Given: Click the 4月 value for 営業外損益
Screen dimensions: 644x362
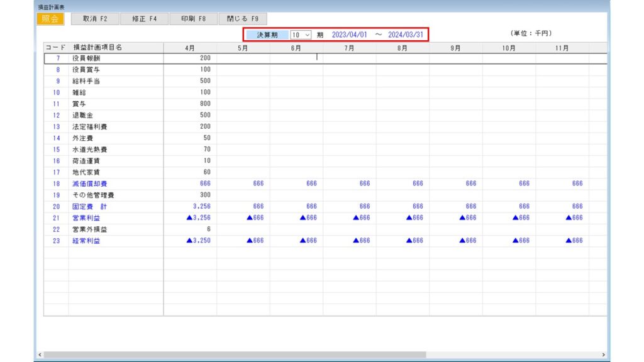Looking at the screenshot, I should pyautogui.click(x=209, y=229).
